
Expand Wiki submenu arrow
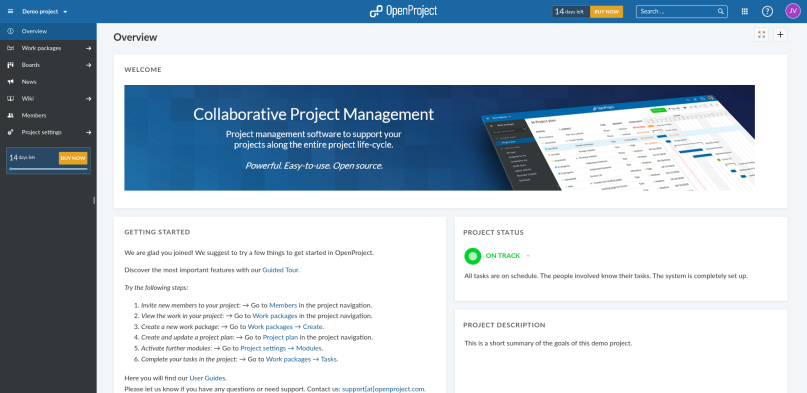click(x=89, y=99)
